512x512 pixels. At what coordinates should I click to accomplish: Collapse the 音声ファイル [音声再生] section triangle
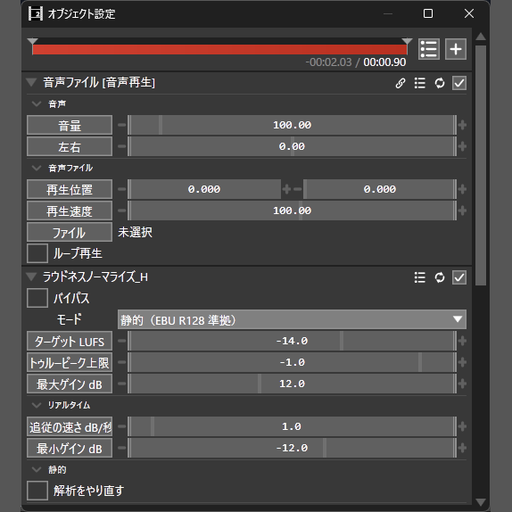[32, 82]
